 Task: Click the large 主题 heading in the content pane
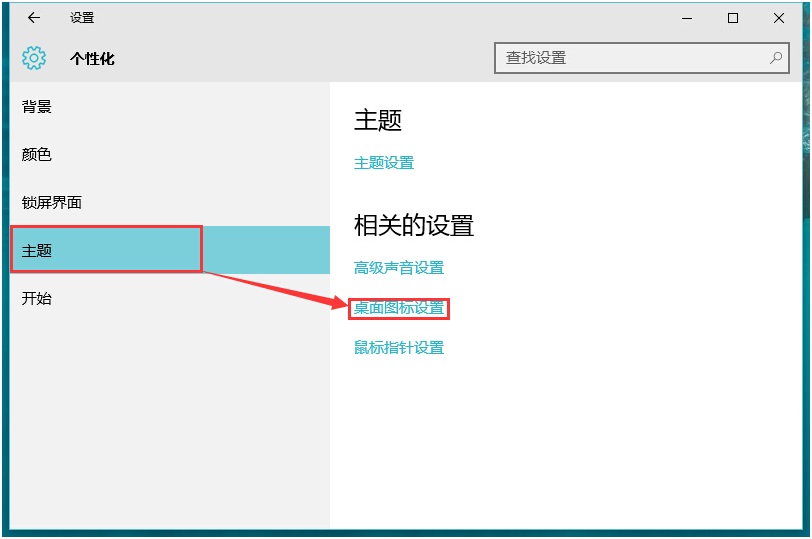(378, 121)
